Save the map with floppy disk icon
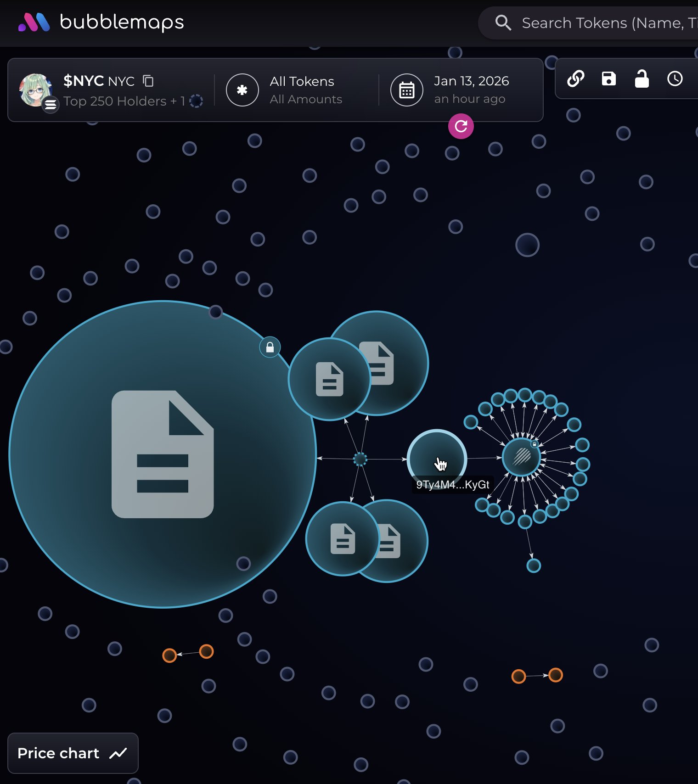Viewport: 698px width, 784px height. 608,78
